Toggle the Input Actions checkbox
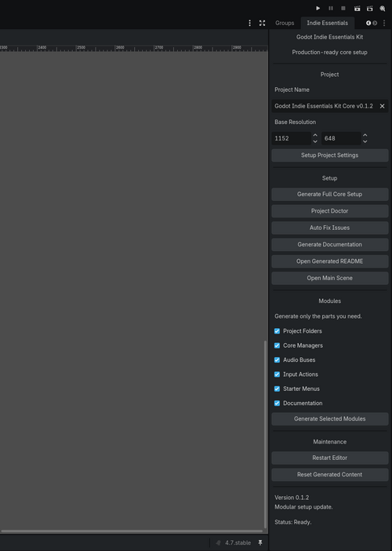The image size is (392, 551). pos(277,374)
